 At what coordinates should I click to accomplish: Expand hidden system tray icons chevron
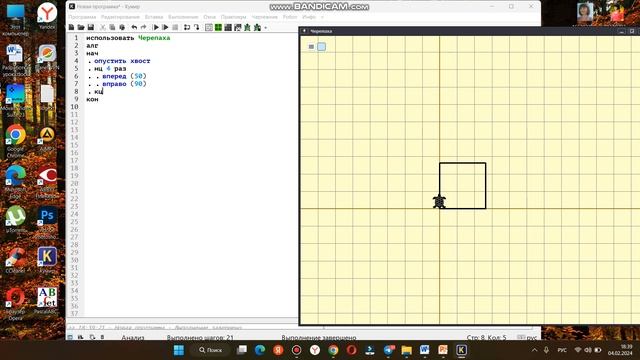[534, 350]
